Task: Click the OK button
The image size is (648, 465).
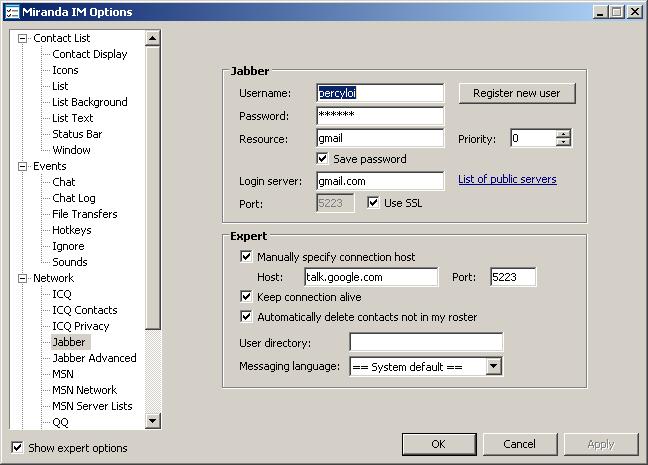Action: tap(438, 444)
